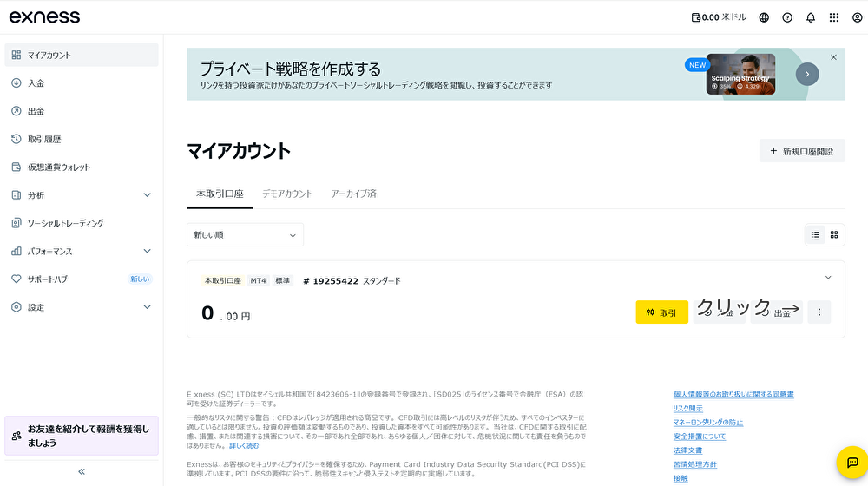
Task: Collapse the sidebar with double chevron
Action: coord(82,471)
